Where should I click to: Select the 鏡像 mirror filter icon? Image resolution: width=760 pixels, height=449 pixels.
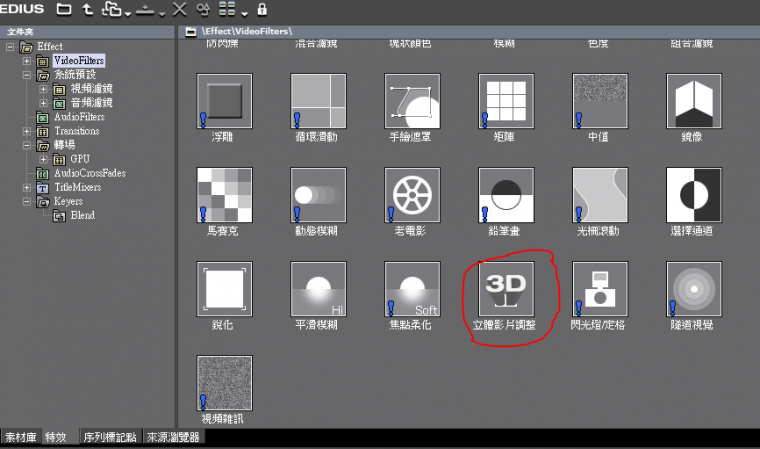[x=694, y=101]
